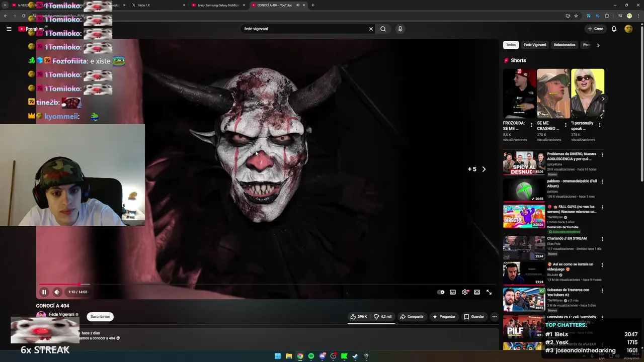Run the search with the magnifier button
This screenshot has width=644, height=362.
tap(383, 29)
